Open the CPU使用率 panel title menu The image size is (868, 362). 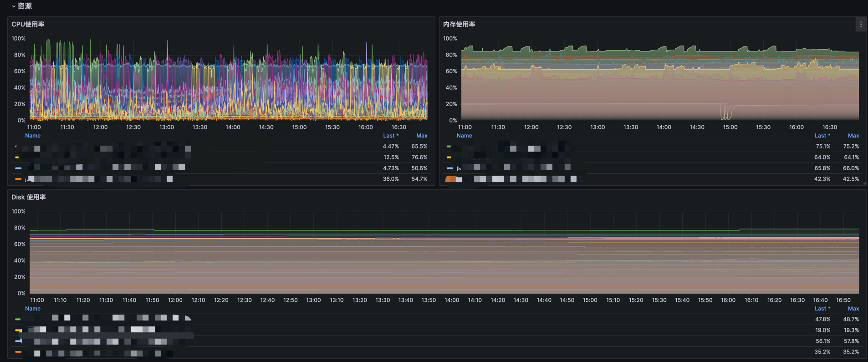tap(28, 25)
